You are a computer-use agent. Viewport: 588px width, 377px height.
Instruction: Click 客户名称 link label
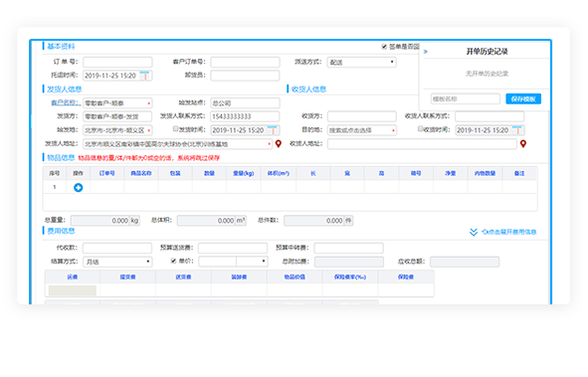tap(66, 102)
